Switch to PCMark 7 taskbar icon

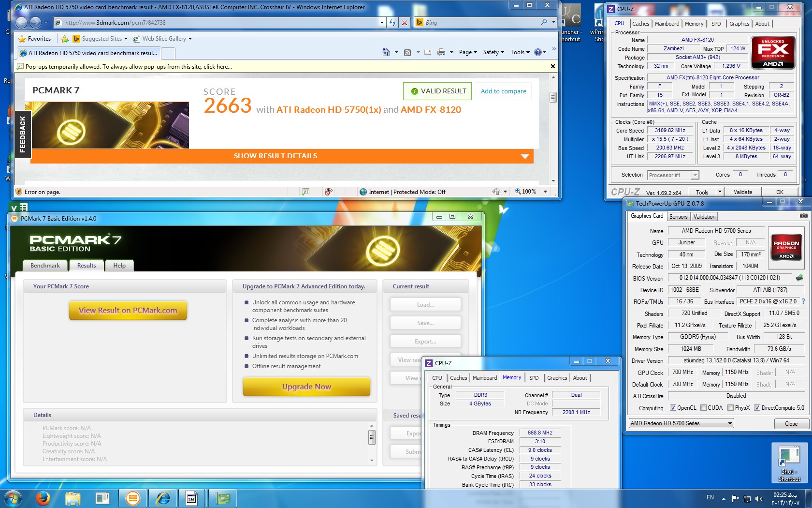[132, 498]
